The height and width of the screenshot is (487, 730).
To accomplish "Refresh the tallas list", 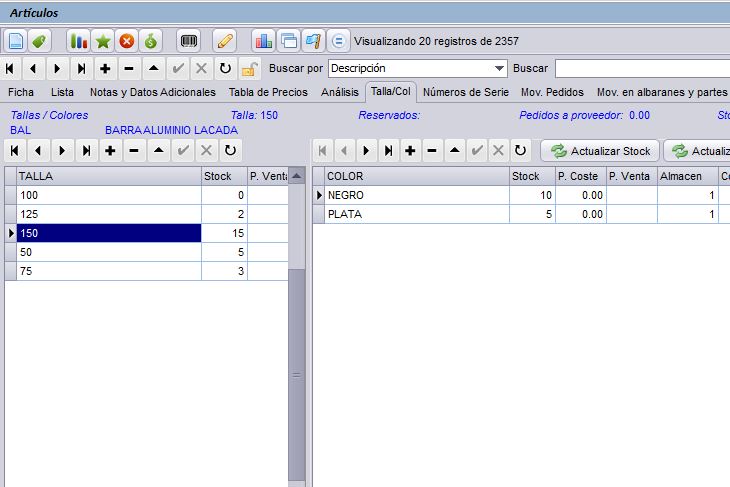I will point(230,150).
